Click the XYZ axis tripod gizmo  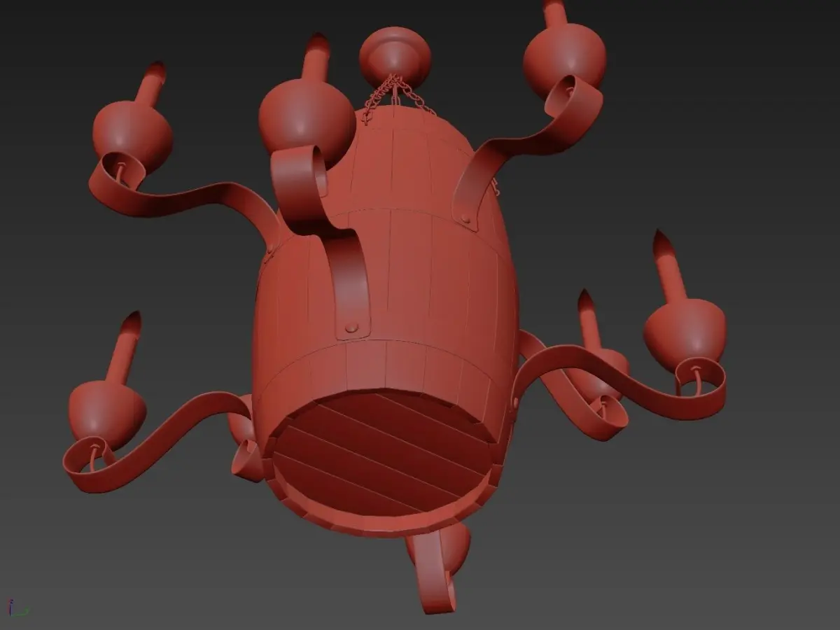17,608
